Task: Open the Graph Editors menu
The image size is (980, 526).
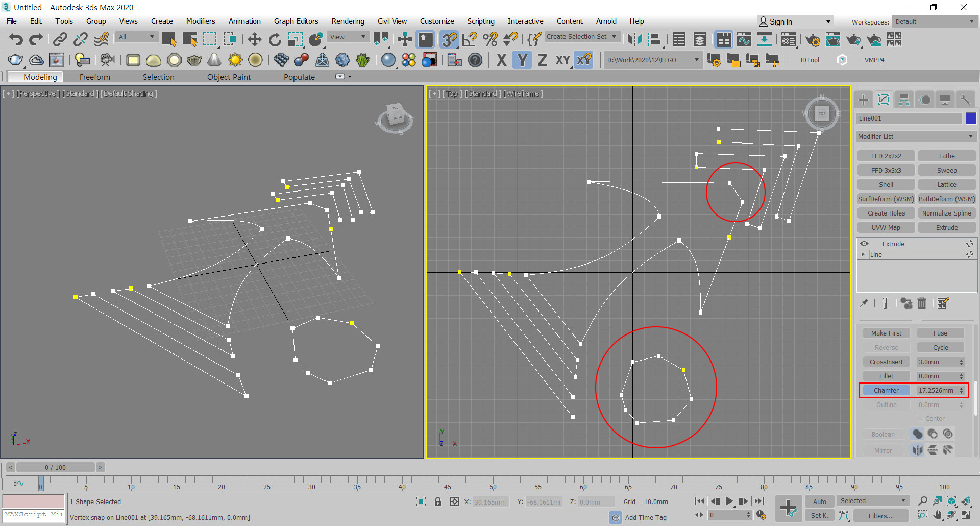Action: (296, 21)
